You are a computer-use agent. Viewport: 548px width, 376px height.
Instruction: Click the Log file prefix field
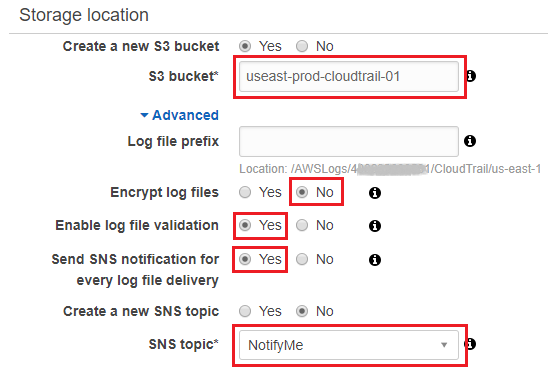tap(349, 141)
